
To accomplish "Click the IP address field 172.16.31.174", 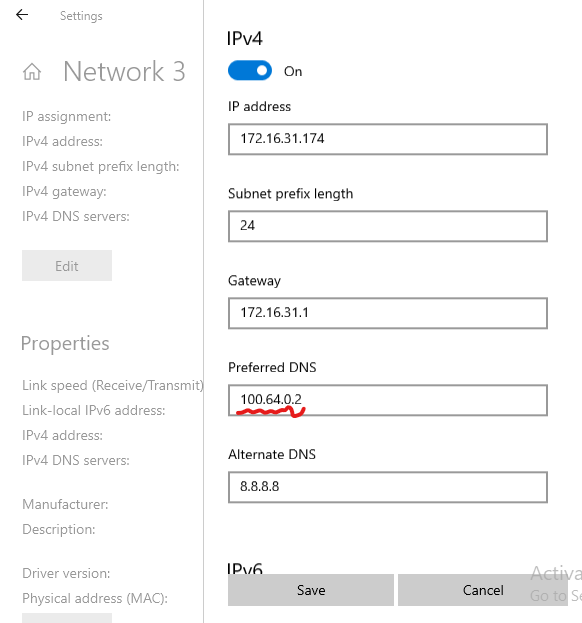I will tap(388, 139).
